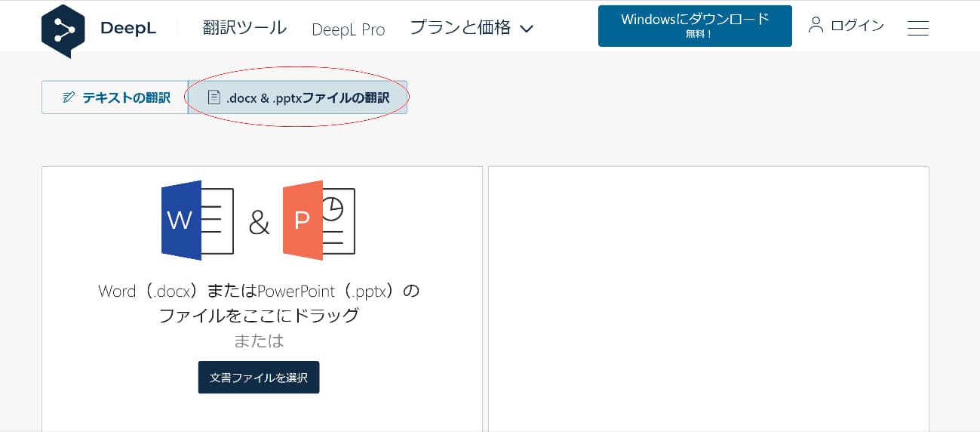Viewport: 980px width, 432px height.
Task: Click the document icon on file translation tab
Action: (214, 97)
